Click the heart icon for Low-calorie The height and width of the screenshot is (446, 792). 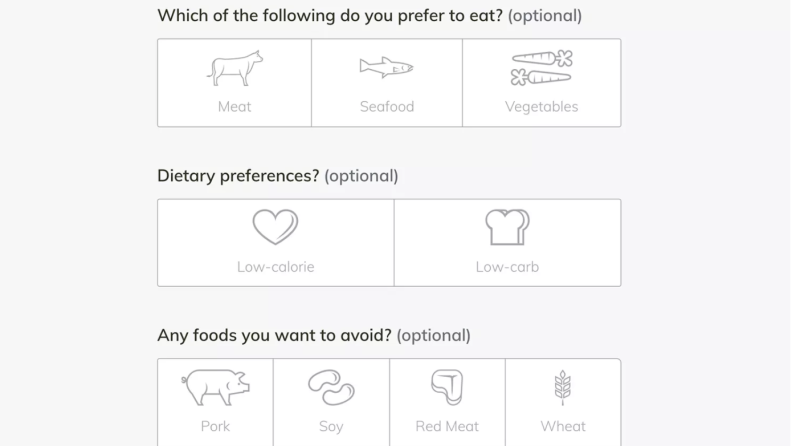275,227
